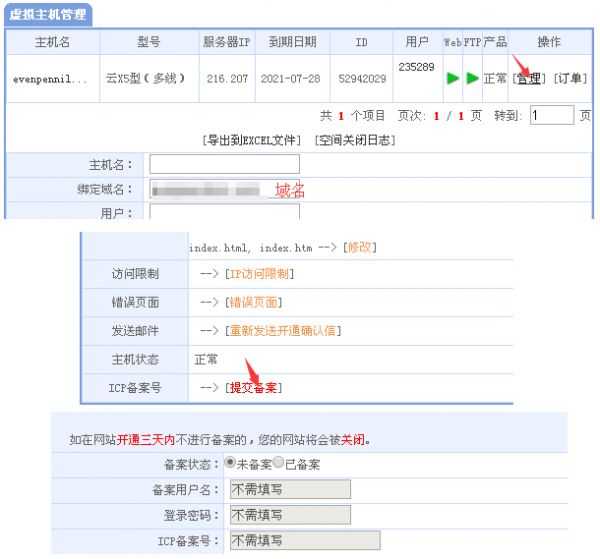The image size is (600, 559).
Task: Click the 转到 page number input box
Action: click(x=550, y=116)
